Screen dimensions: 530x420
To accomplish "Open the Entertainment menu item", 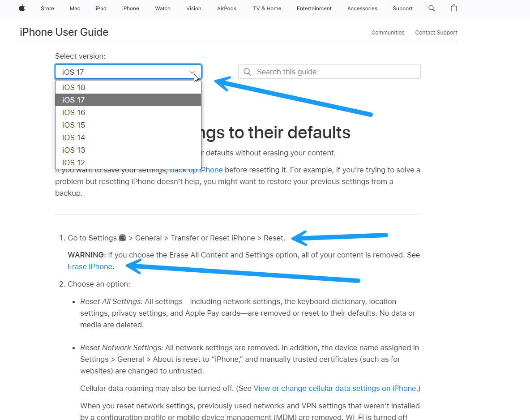I will (314, 9).
